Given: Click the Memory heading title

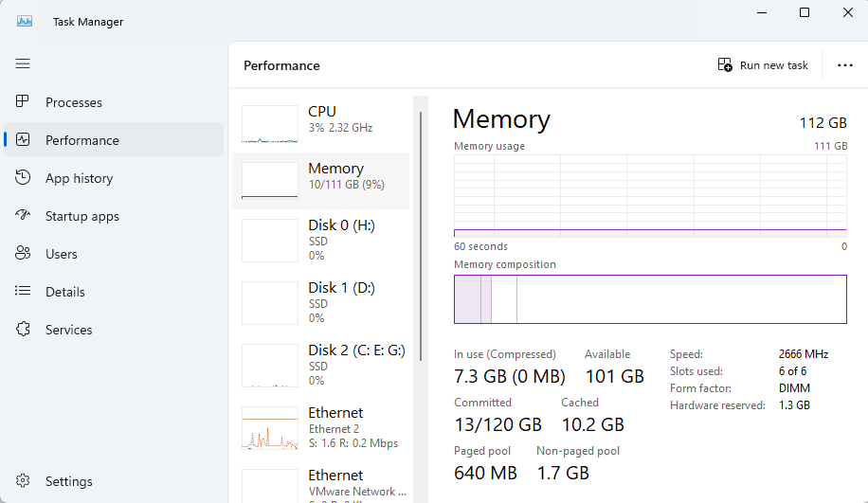Looking at the screenshot, I should coord(501,119).
